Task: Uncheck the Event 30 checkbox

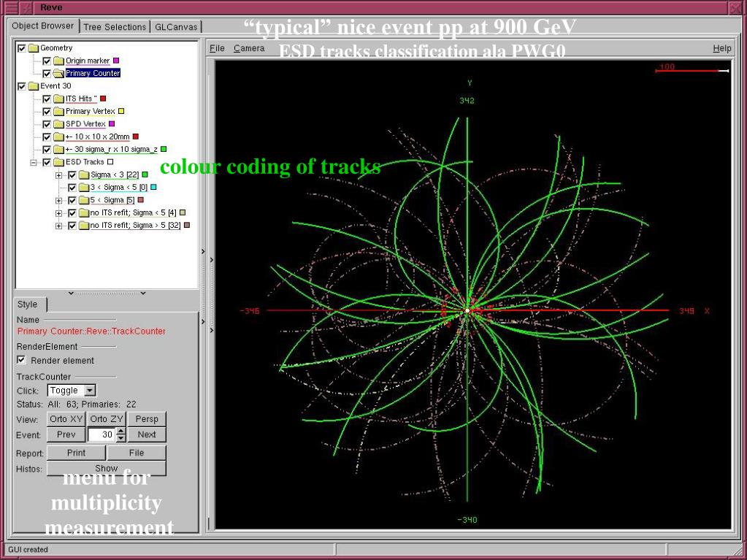Action: pyautogui.click(x=21, y=86)
